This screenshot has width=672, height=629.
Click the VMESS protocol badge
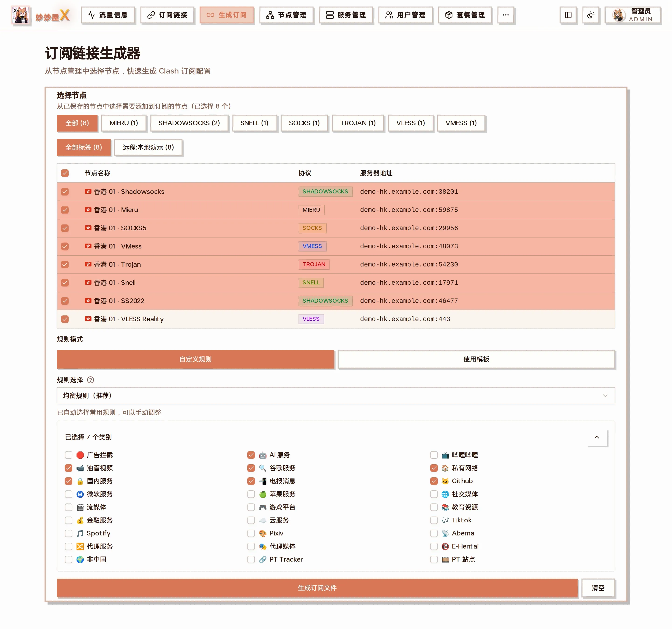[312, 246]
